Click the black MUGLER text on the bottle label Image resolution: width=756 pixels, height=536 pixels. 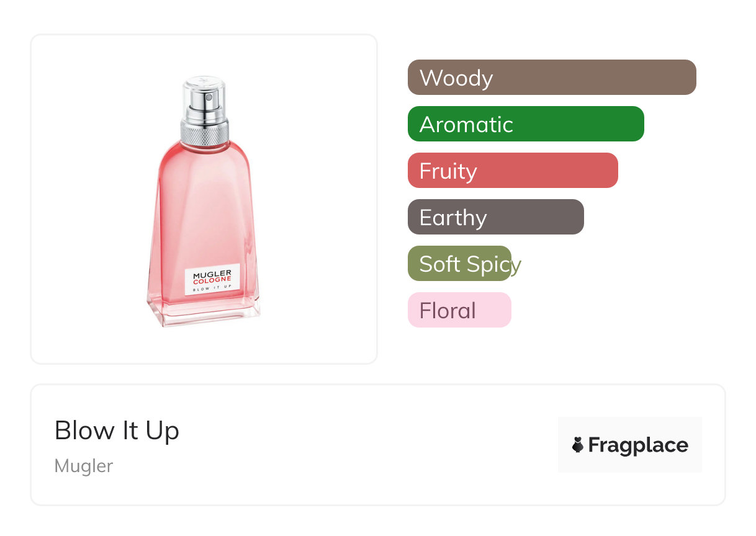[x=212, y=274]
